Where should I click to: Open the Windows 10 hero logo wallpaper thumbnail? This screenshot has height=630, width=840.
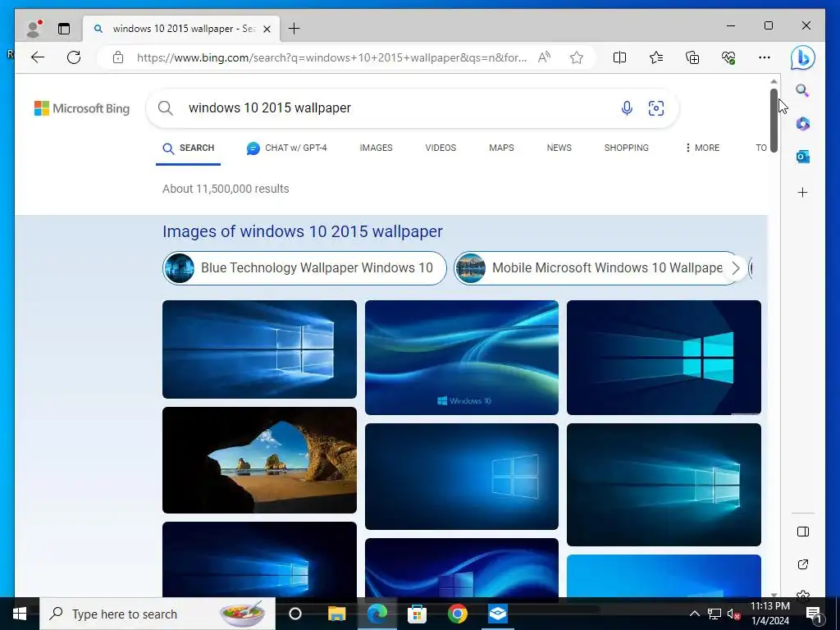pyautogui.click(x=259, y=349)
